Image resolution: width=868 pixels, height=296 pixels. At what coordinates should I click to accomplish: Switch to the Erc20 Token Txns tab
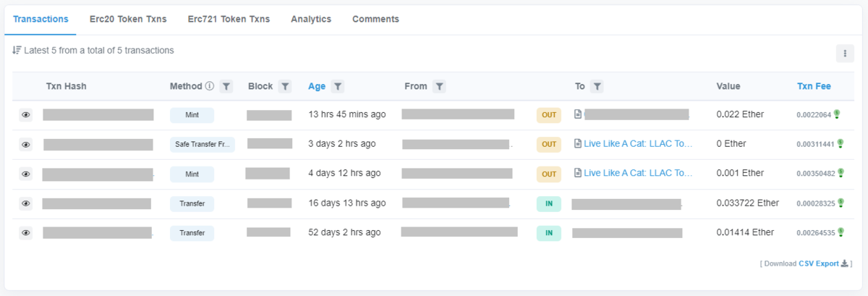tap(128, 19)
